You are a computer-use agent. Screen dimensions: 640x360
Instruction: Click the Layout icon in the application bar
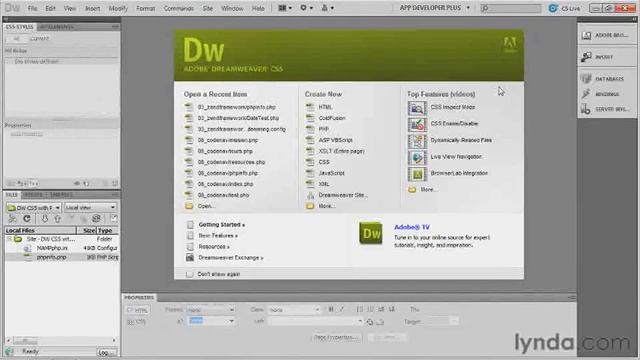point(284,8)
